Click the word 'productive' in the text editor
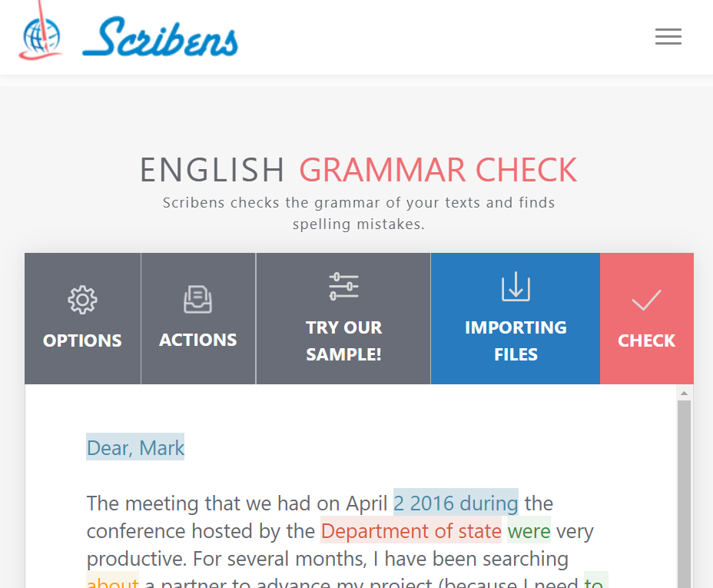This screenshot has width=713, height=588. click(x=134, y=559)
